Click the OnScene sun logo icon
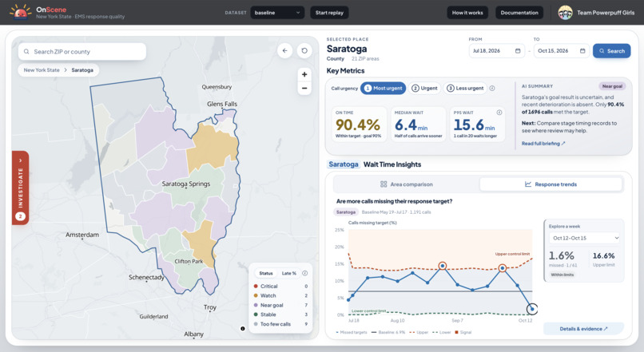Screen dimensions: 644x352 (x=20, y=12)
